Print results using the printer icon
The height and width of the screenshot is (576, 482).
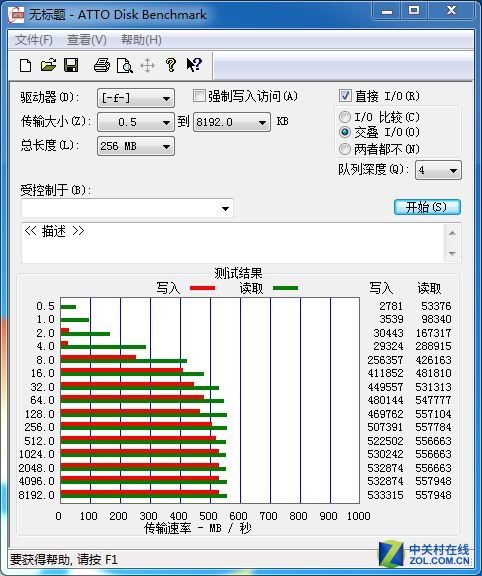click(x=102, y=65)
